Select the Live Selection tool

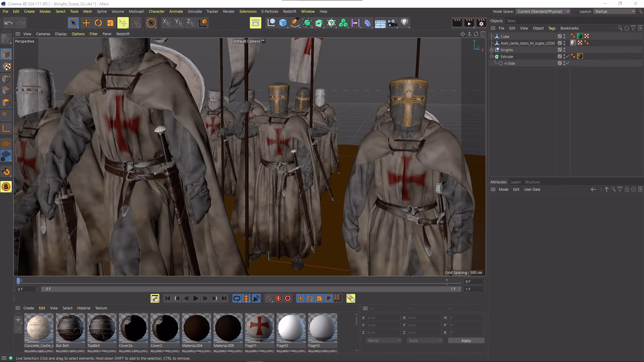click(x=73, y=23)
